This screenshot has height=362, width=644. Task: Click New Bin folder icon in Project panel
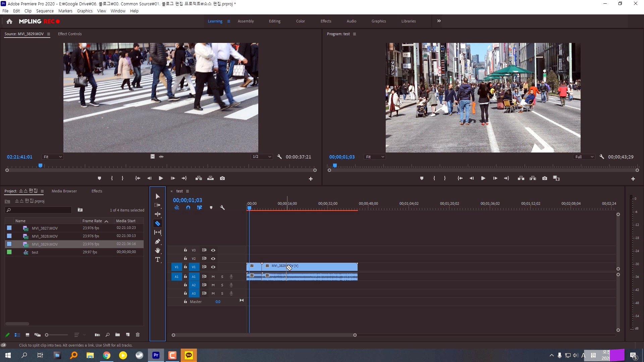117,335
